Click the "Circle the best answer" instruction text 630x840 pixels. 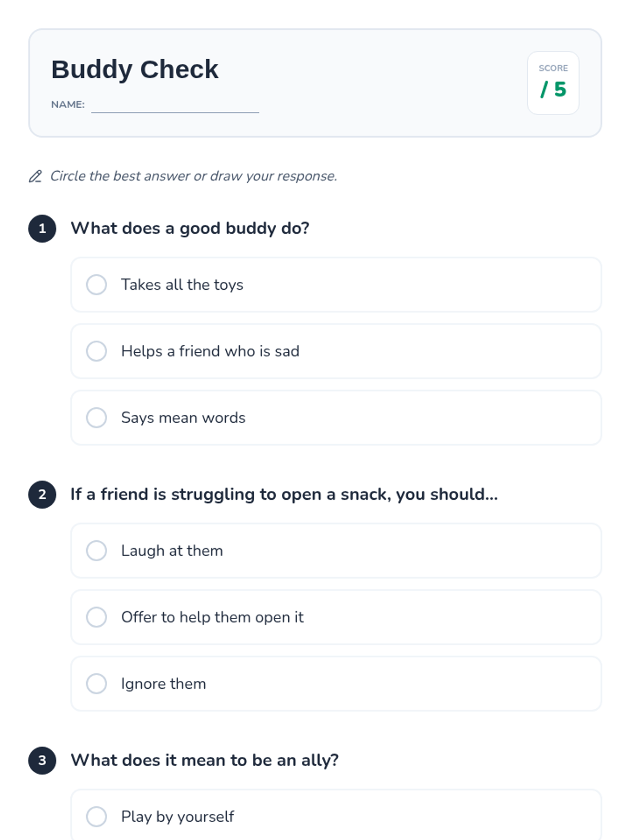(193, 176)
